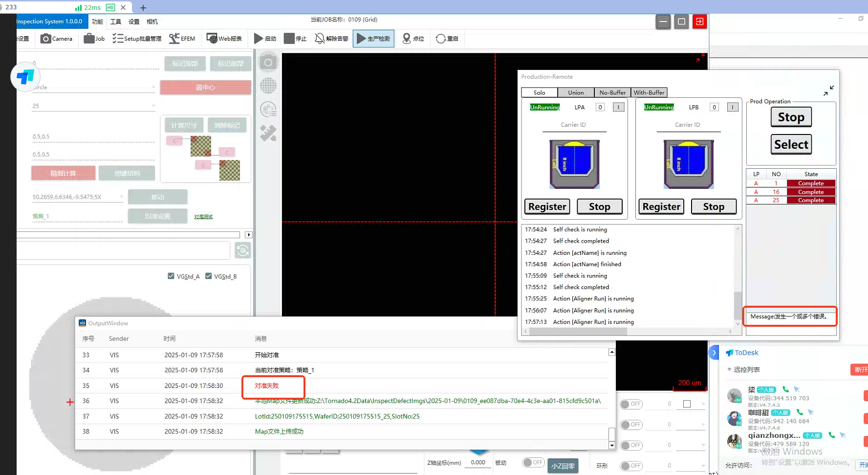
Task: Click Stop button under LPB
Action: pos(714,206)
